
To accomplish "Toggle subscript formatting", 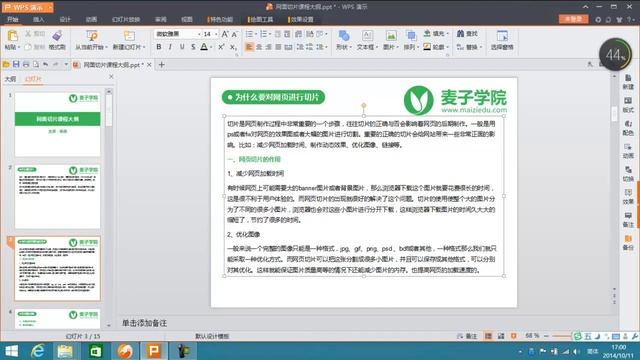I will [x=233, y=47].
